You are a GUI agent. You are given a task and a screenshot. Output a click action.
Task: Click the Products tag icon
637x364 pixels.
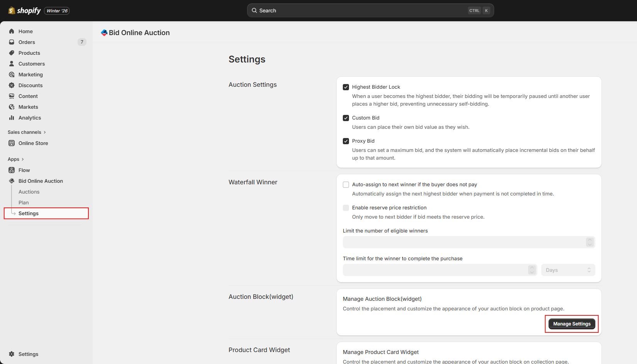12,53
